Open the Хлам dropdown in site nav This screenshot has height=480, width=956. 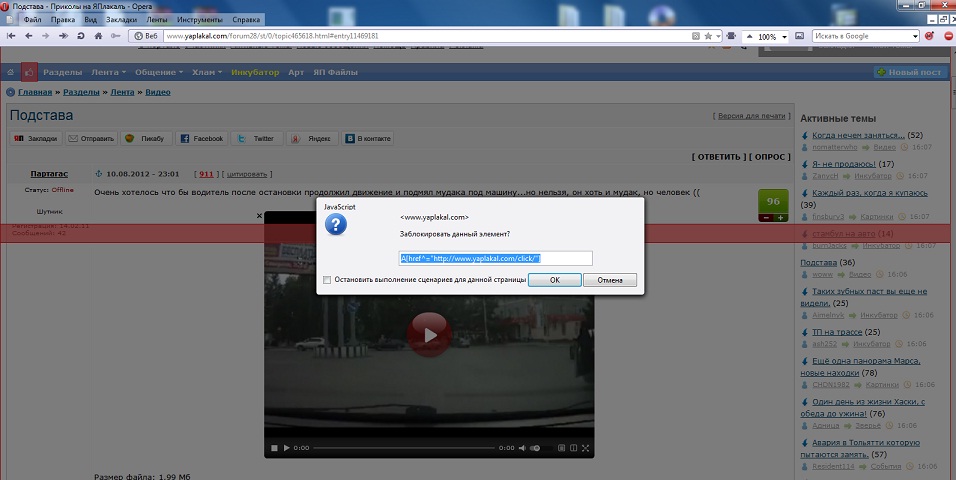tap(207, 72)
